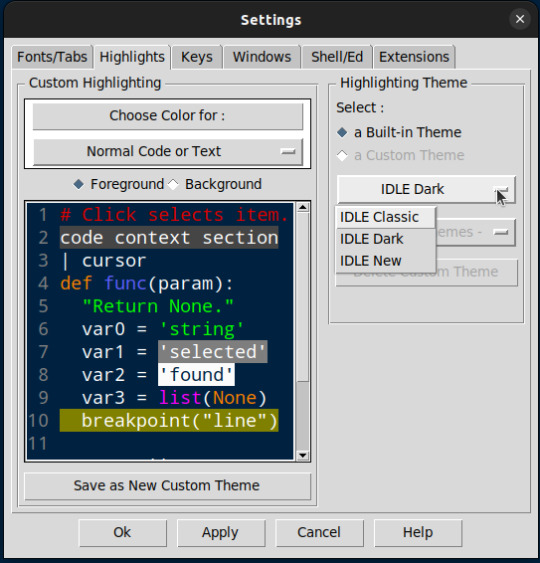540x563 pixels.
Task: Click the Cancel button
Action: click(x=319, y=532)
